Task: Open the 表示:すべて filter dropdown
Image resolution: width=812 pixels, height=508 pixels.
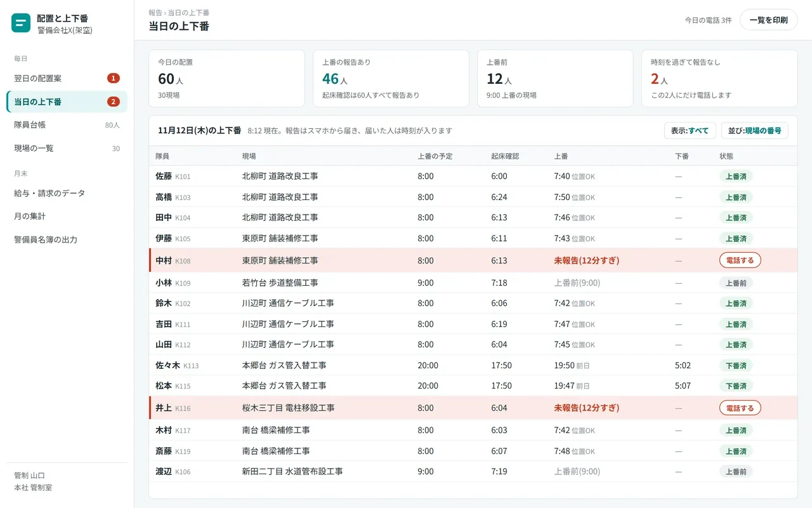Action: [x=690, y=131]
